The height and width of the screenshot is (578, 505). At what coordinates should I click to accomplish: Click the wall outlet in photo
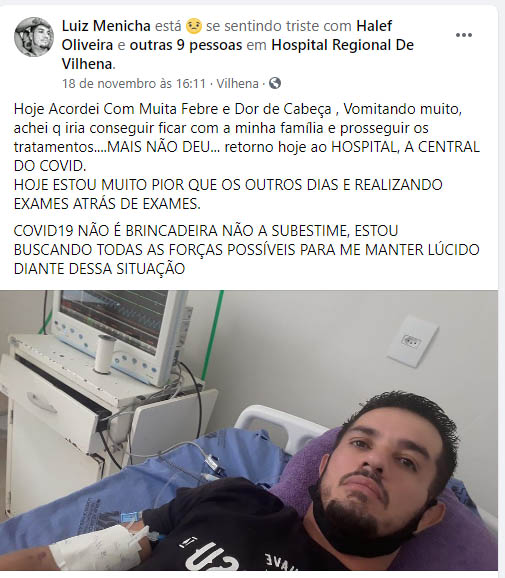click(412, 342)
